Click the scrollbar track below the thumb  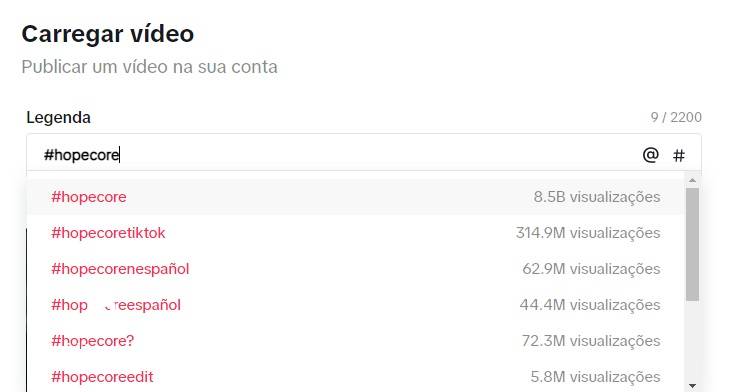click(x=692, y=340)
